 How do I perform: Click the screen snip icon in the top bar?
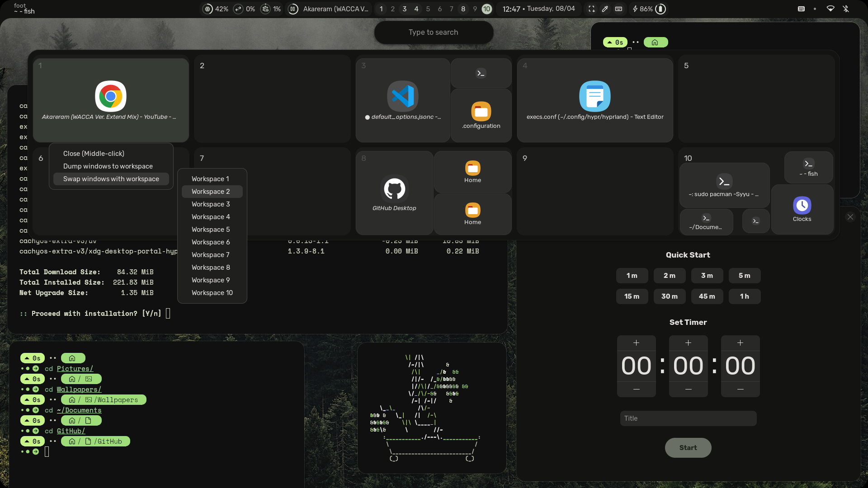click(x=591, y=9)
